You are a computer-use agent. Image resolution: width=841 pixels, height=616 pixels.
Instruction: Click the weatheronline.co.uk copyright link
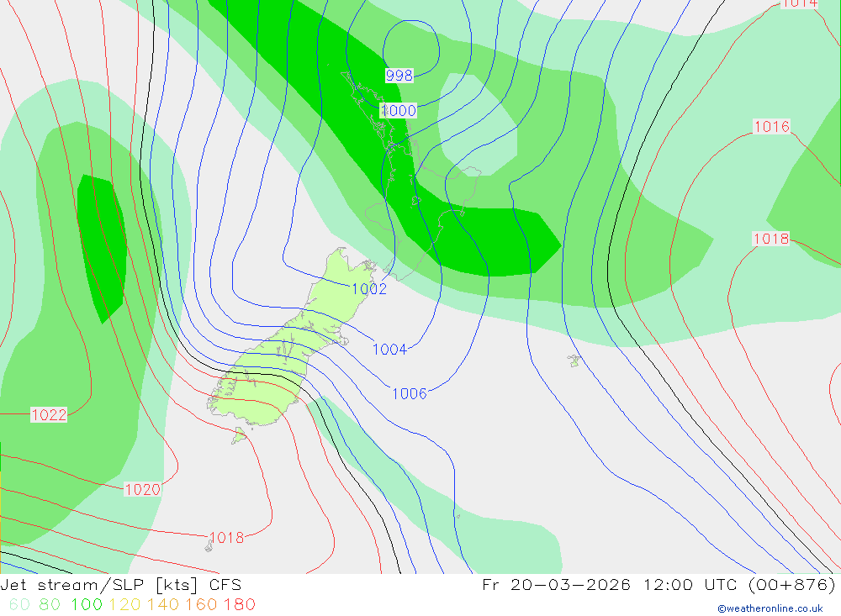point(770,608)
